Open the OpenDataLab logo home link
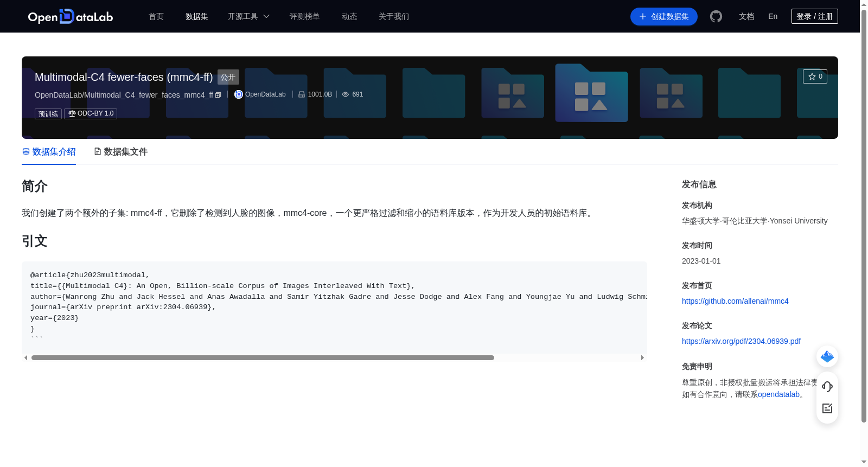This screenshot has width=868, height=467. pos(71,16)
